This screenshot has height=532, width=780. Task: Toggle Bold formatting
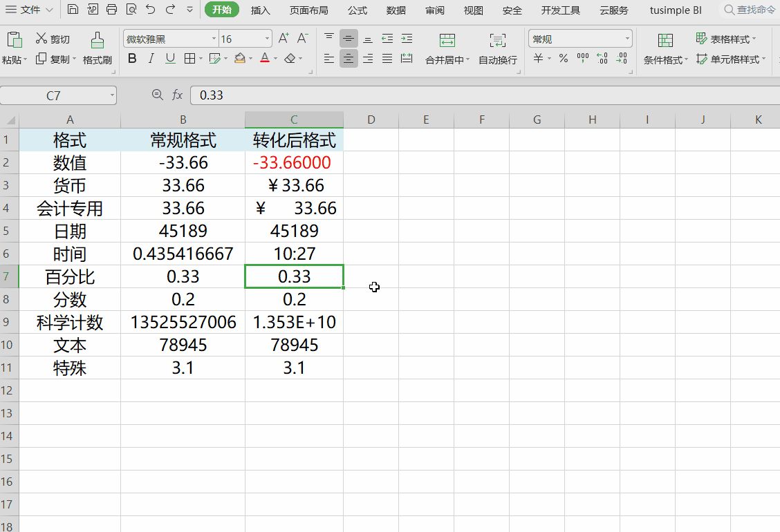pos(132,59)
